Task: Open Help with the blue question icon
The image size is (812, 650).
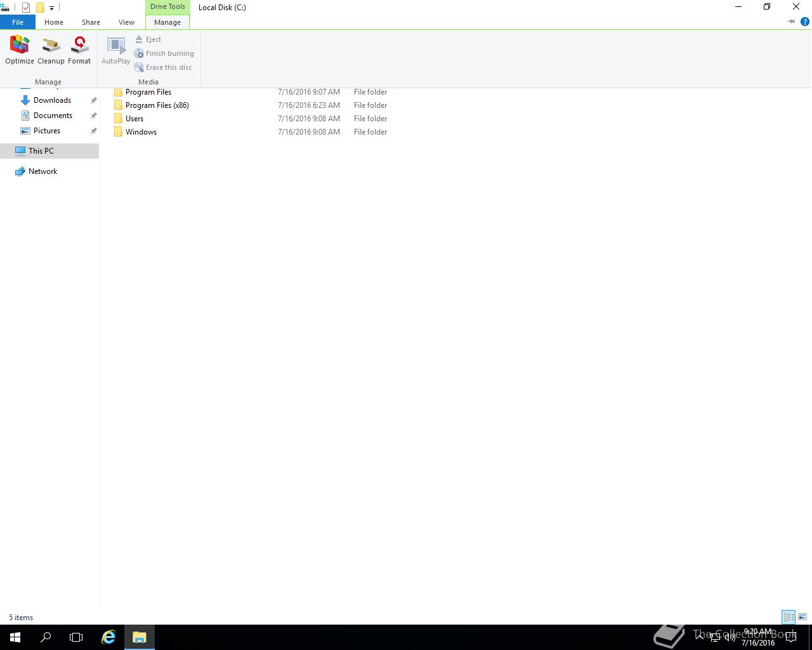Action: 805,22
